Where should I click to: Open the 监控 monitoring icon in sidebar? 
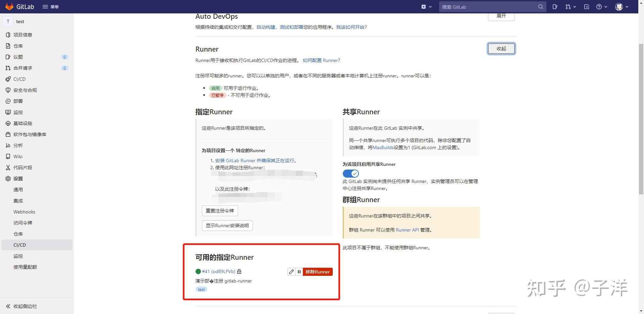click(x=8, y=112)
